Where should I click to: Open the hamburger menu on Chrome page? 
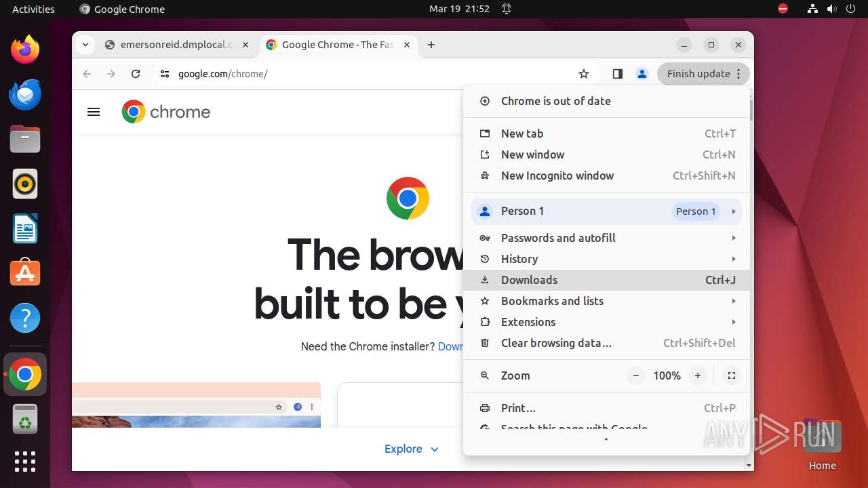94,112
